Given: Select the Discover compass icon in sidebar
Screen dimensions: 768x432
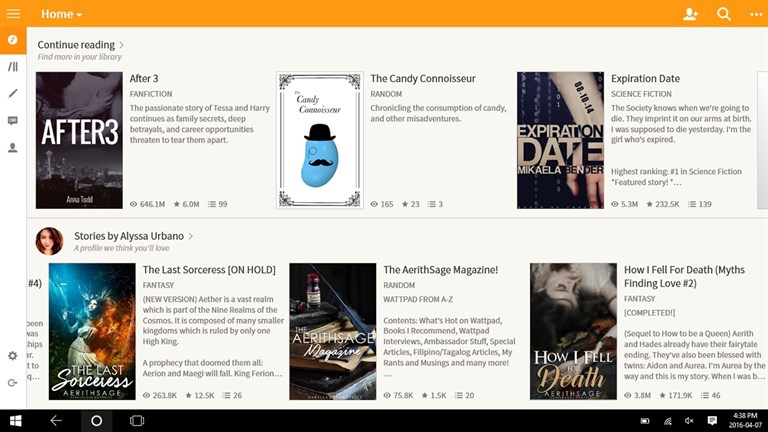Looking at the screenshot, I should pyautogui.click(x=13, y=40).
